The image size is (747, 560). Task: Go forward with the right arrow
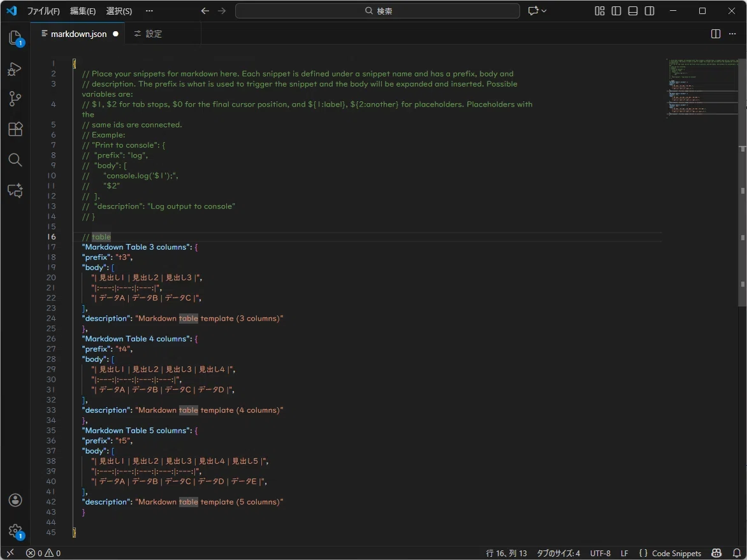[222, 10]
